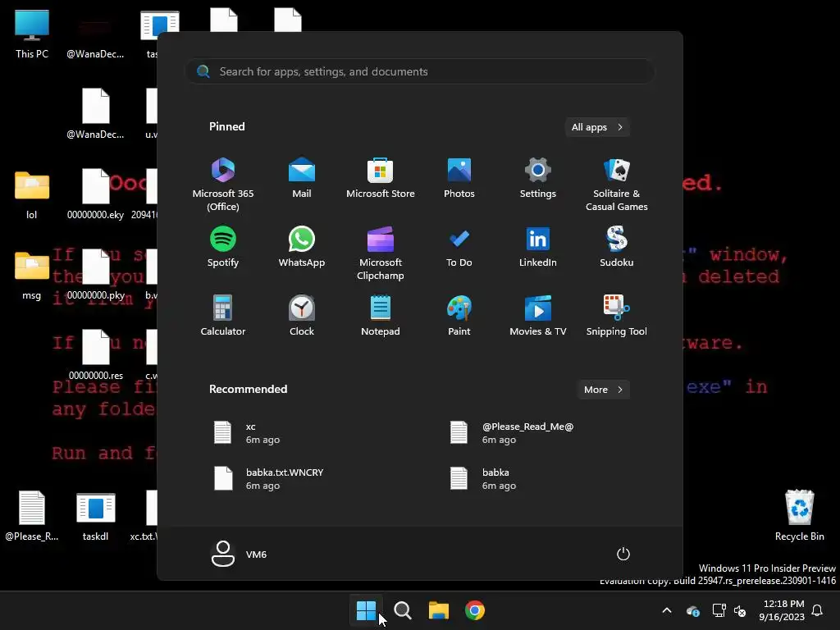Open File Explorer from the taskbar
This screenshot has height=630, width=840.
[439, 610]
